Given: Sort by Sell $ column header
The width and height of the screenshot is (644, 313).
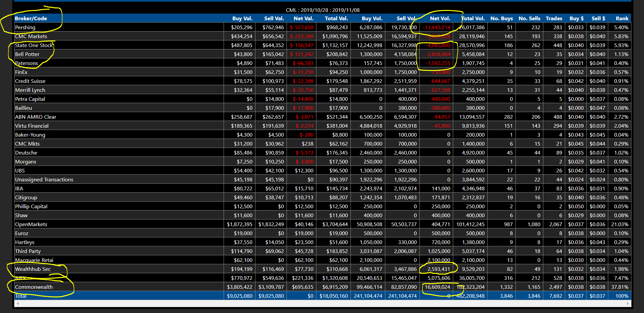Looking at the screenshot, I should pos(598,19).
